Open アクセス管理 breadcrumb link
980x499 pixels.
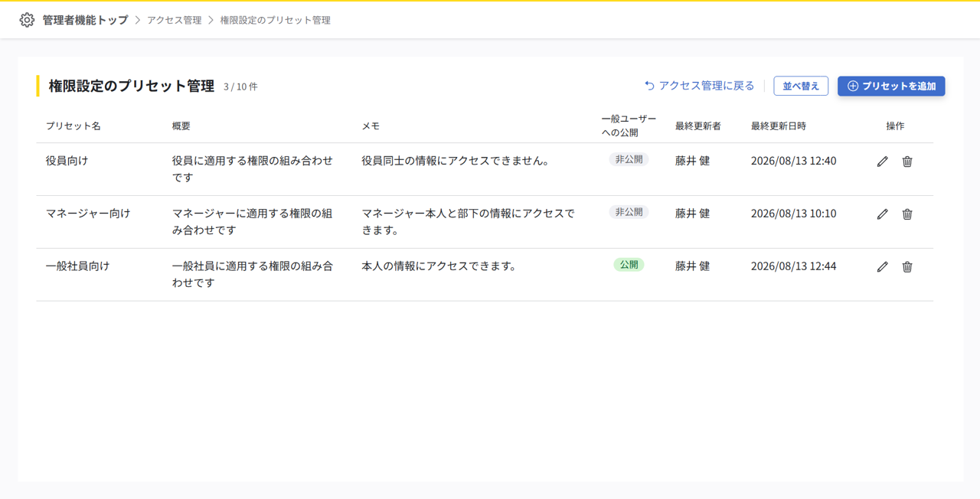[x=175, y=20]
